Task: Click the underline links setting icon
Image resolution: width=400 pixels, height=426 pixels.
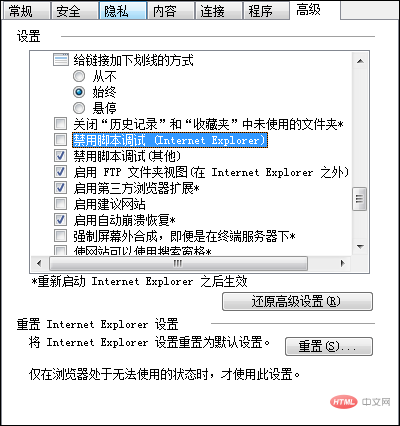Action: click(x=61, y=60)
